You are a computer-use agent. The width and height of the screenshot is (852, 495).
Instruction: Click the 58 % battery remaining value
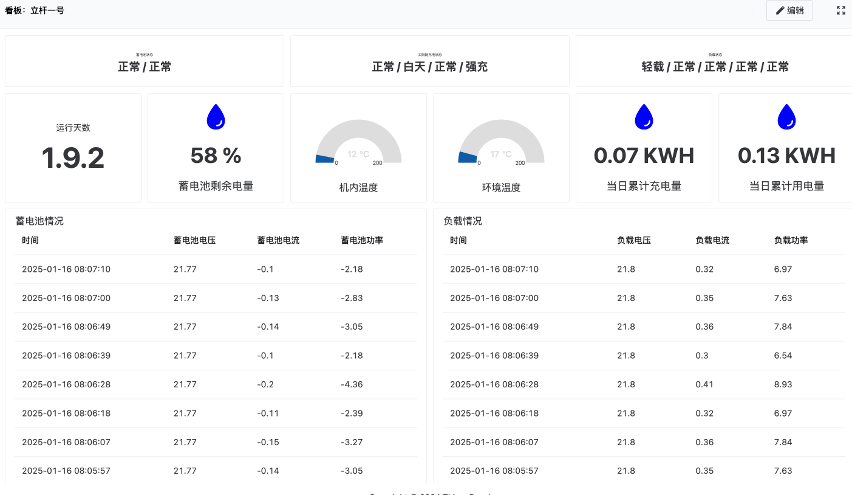(x=216, y=156)
